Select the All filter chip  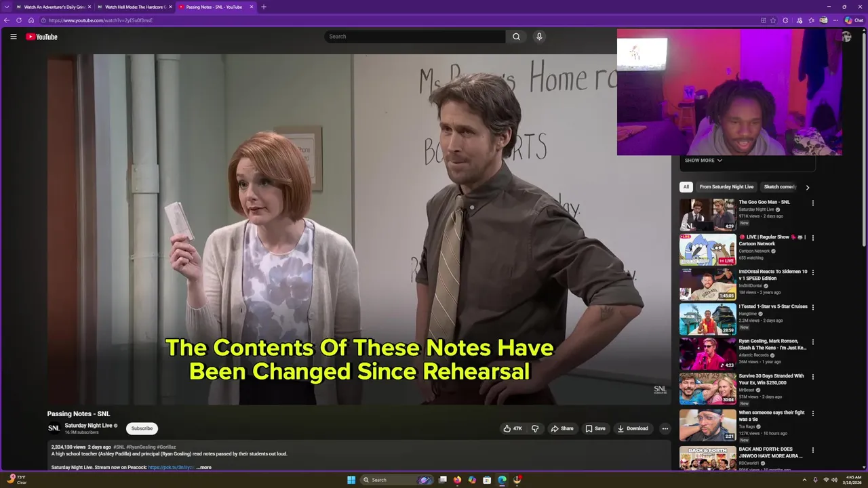(686, 187)
